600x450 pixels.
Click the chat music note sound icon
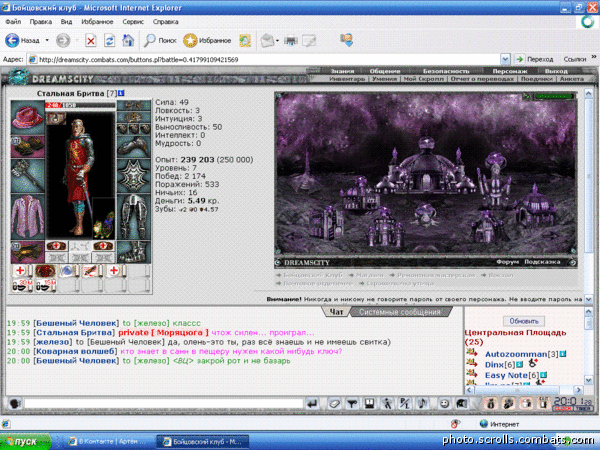[x=422, y=404]
